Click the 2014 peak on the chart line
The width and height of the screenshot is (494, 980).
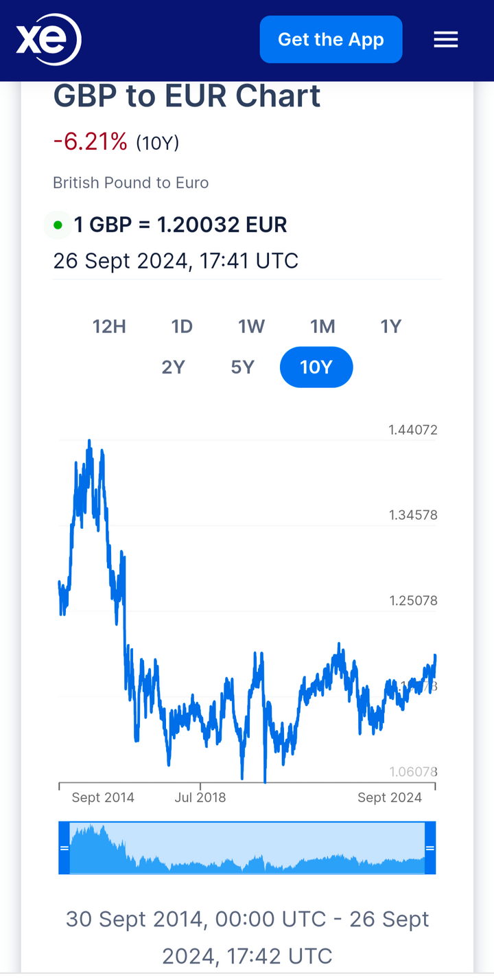pos(89,441)
